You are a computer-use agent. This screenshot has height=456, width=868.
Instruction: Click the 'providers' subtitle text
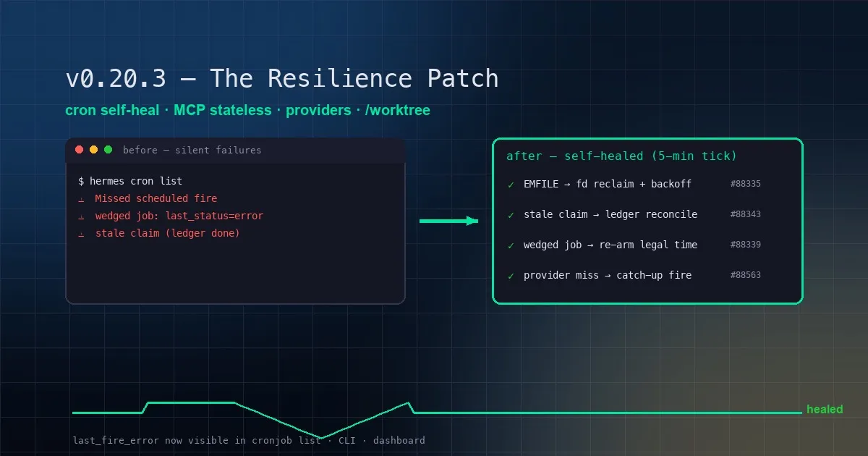317,111
